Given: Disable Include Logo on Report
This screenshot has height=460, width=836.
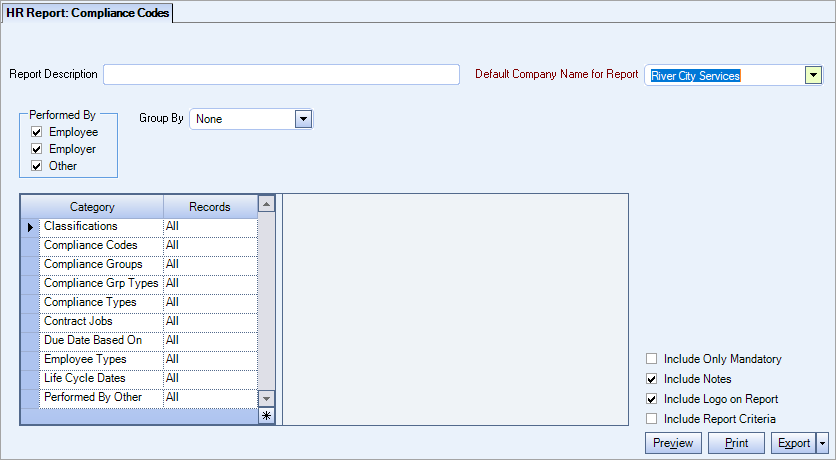Looking at the screenshot, I should (x=652, y=399).
